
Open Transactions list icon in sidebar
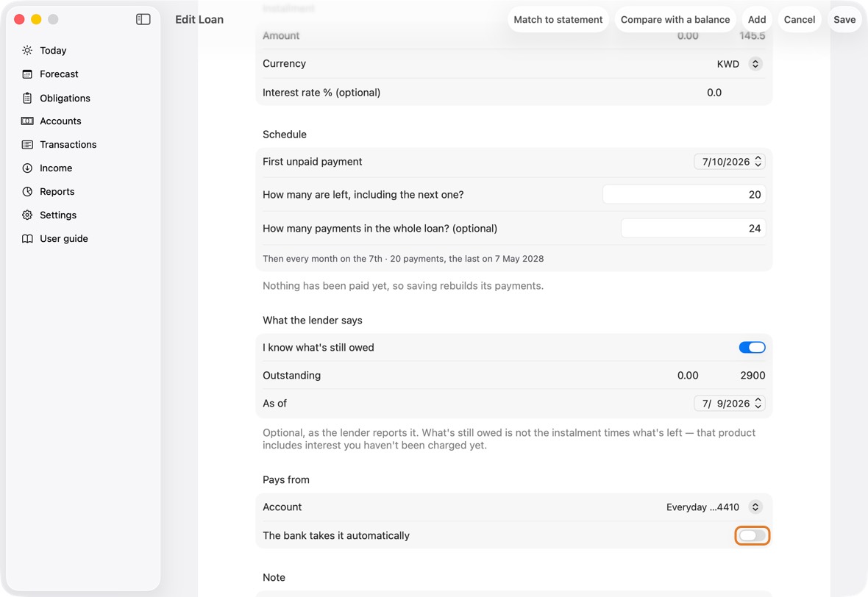pos(27,144)
